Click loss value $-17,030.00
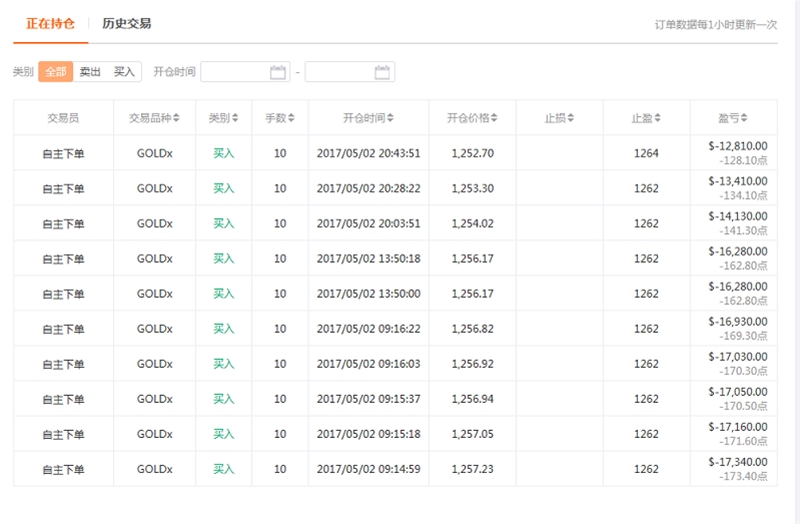 738,357
